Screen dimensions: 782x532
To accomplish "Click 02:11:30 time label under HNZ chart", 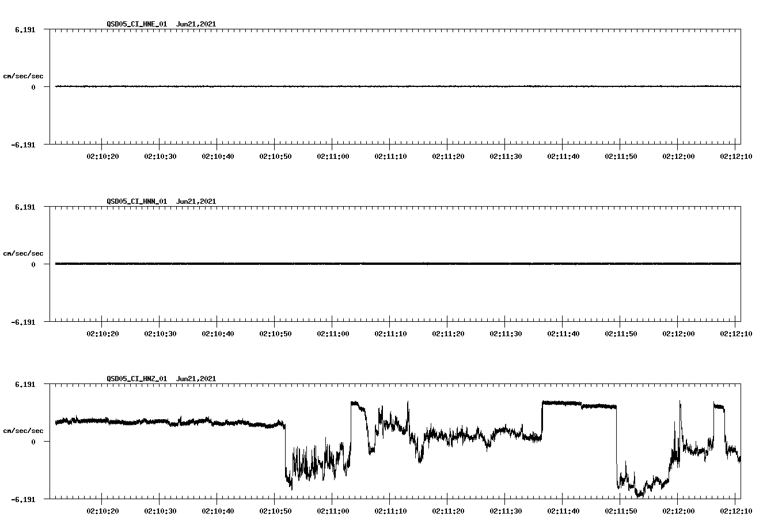I will 506,511.
